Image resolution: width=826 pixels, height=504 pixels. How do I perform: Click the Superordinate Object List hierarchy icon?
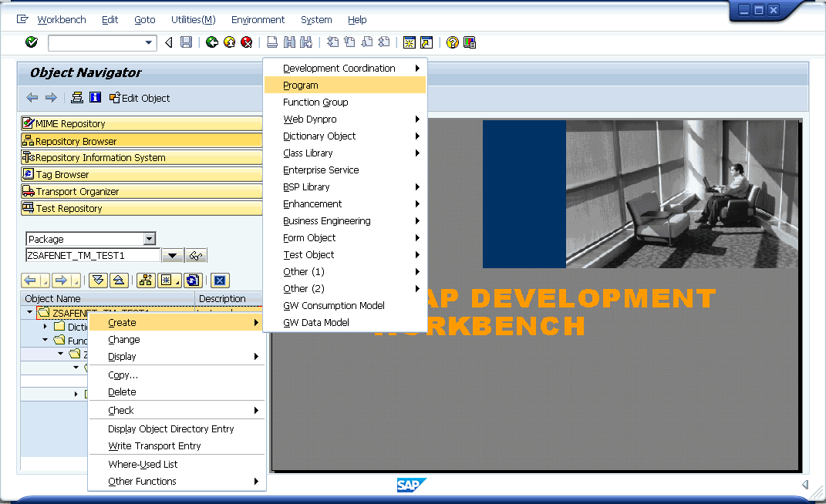pos(146,281)
